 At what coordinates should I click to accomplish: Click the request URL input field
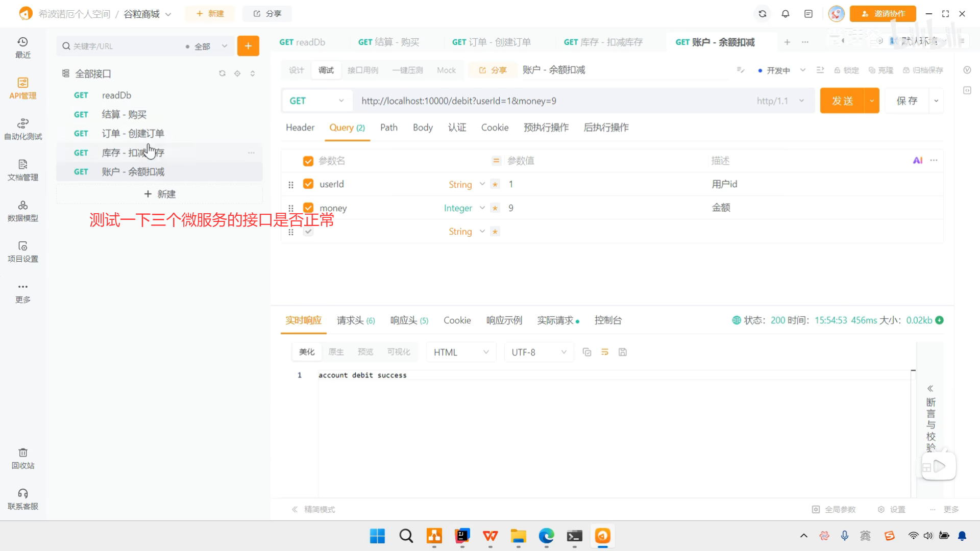click(x=551, y=101)
